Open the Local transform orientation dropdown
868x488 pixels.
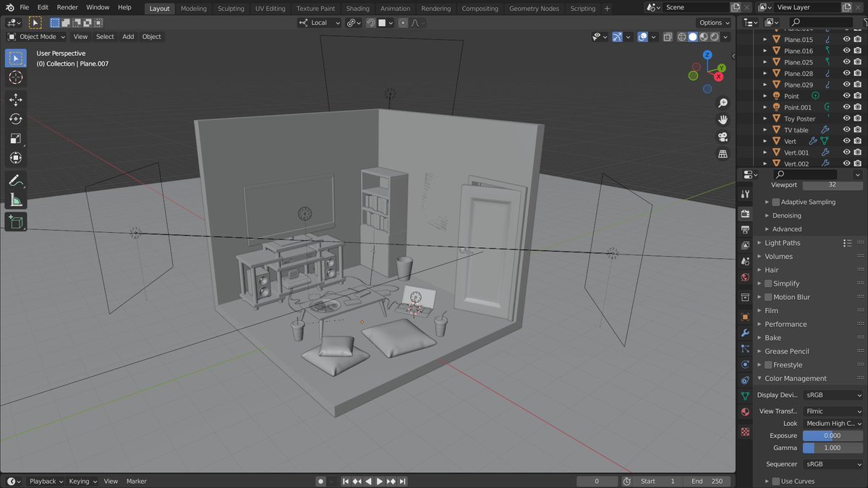pos(319,23)
